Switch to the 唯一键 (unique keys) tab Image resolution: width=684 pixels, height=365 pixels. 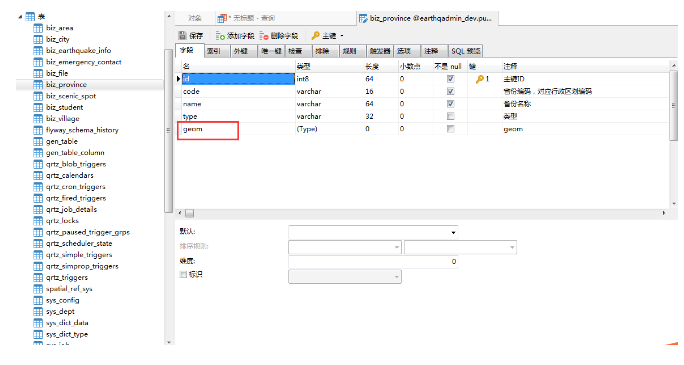point(271,51)
